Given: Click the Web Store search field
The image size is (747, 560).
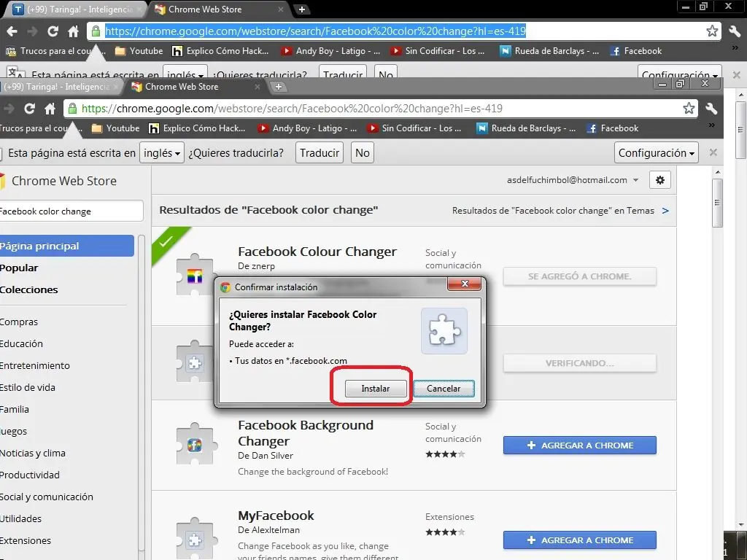Looking at the screenshot, I should pos(71,211).
